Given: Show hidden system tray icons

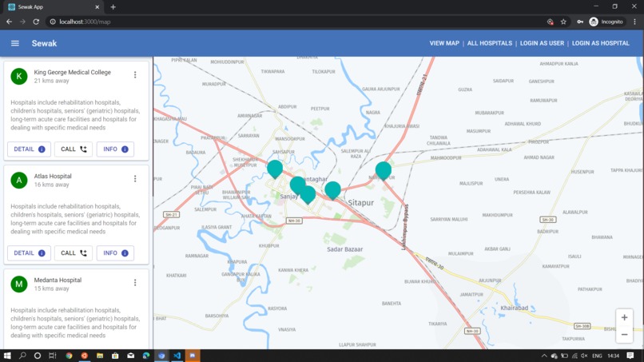Looking at the screenshot, I should click(544, 356).
